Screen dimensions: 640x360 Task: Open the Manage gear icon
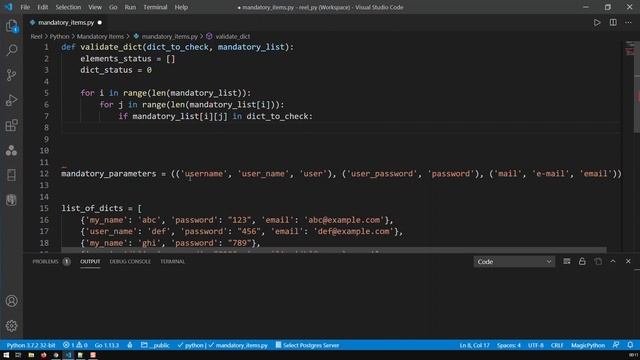[11, 325]
